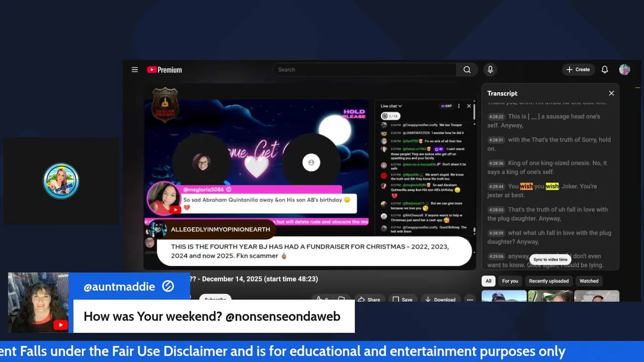The height and width of the screenshot is (362, 644).
Task: Click the right caller placeholder avatar
Action: [311, 162]
